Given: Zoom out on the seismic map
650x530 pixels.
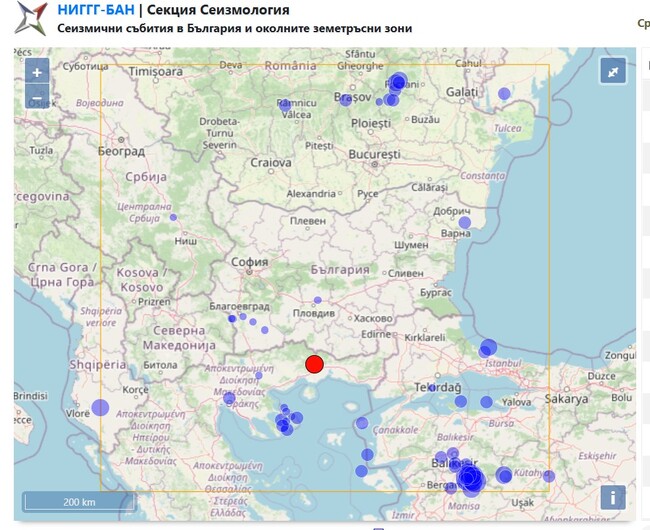Looking at the screenshot, I should (37, 97).
